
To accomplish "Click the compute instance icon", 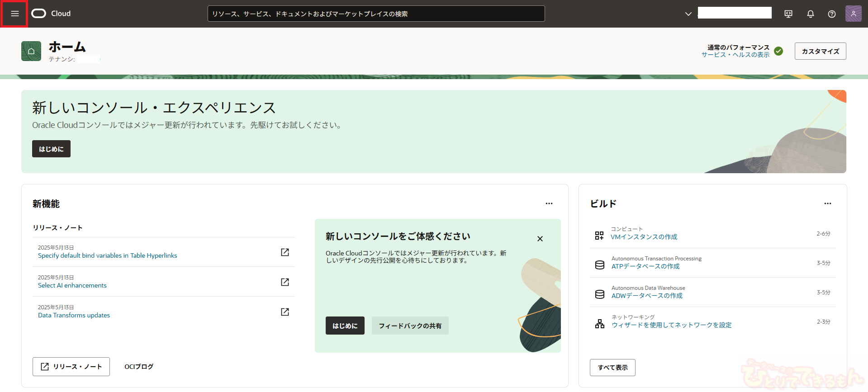I will (x=599, y=236).
